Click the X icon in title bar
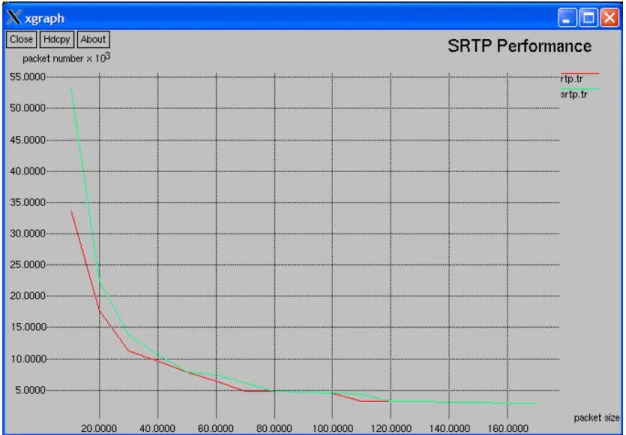 click(14, 18)
